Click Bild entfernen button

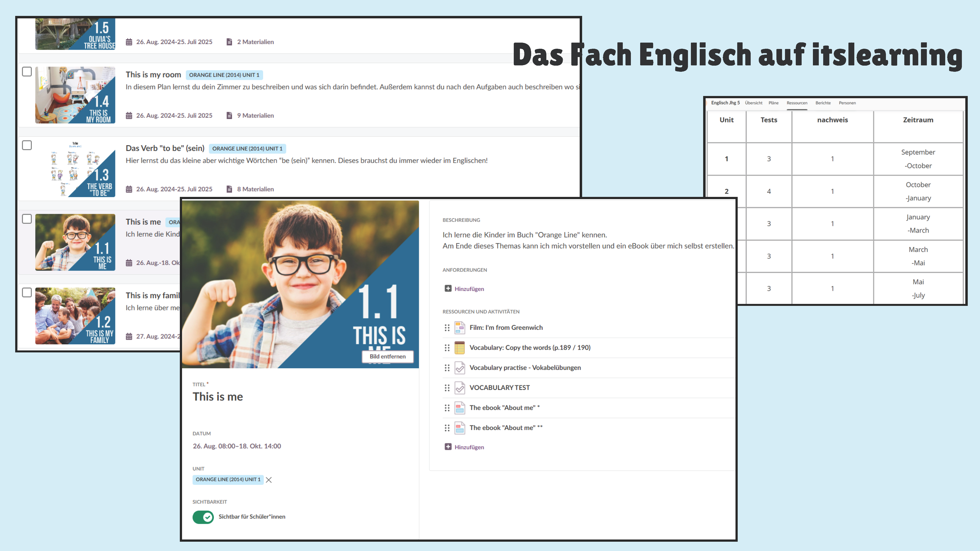click(x=388, y=356)
